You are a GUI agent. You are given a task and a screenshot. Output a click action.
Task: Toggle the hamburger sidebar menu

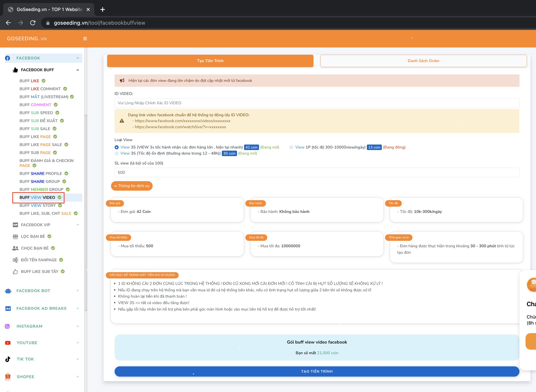85,39
